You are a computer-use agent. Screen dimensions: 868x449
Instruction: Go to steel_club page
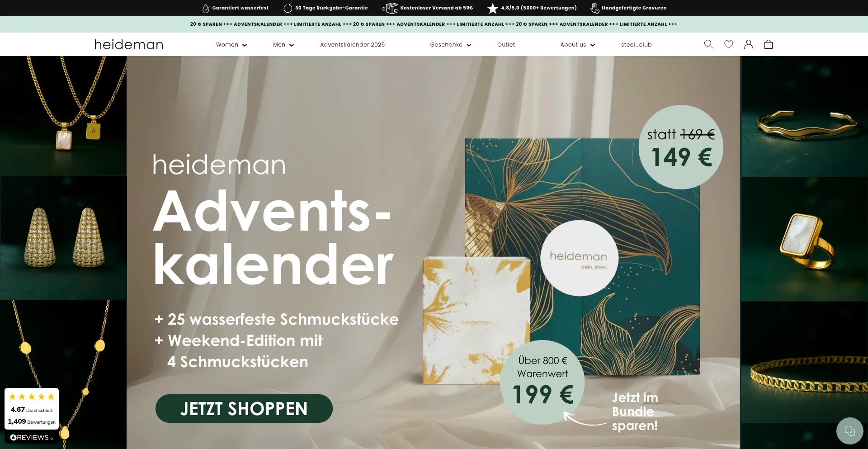(637, 45)
